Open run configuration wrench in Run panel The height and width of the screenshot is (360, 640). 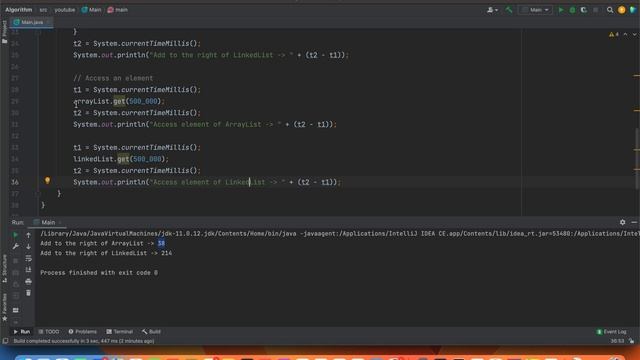(16, 247)
